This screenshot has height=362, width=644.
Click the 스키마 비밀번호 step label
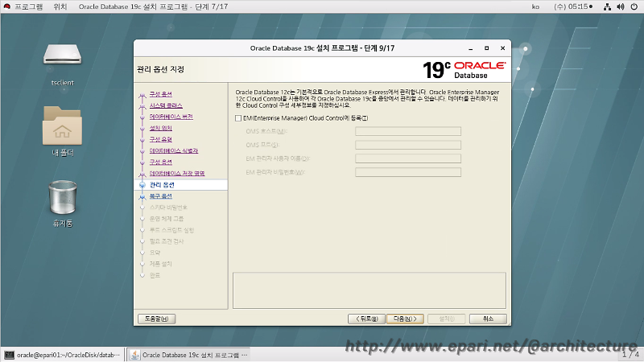click(x=168, y=208)
